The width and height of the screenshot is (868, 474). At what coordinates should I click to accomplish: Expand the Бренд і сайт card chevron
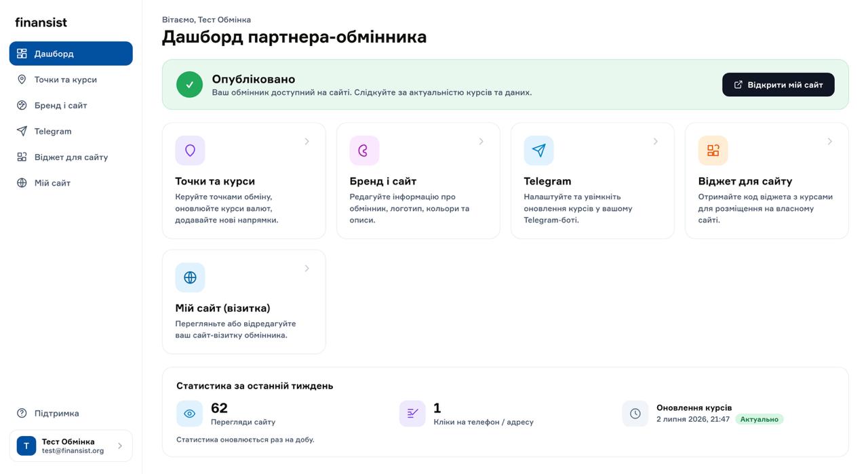pos(481,142)
